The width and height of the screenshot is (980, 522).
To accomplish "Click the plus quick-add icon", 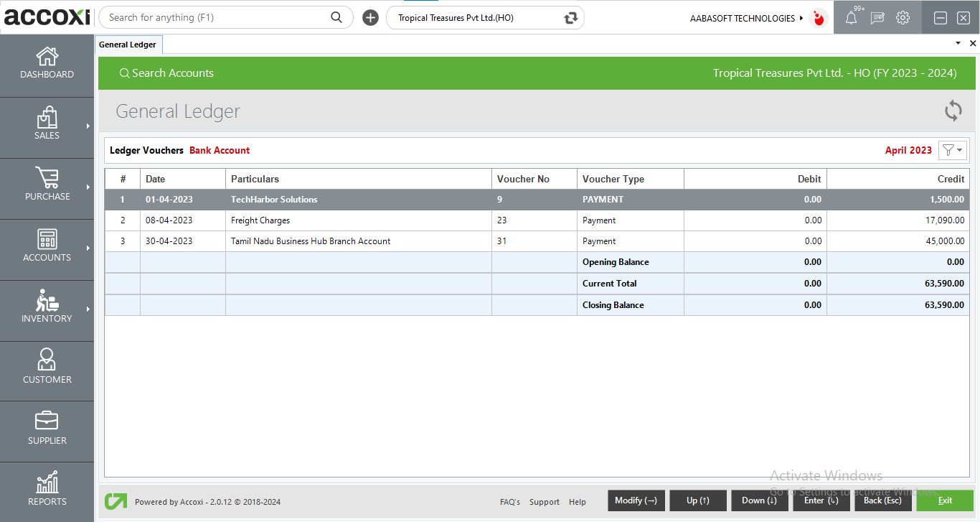I will pyautogui.click(x=370, y=18).
